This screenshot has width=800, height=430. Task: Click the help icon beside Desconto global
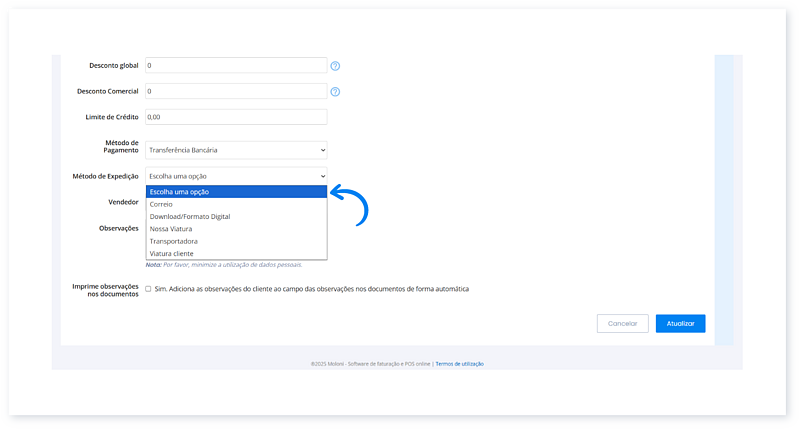336,66
